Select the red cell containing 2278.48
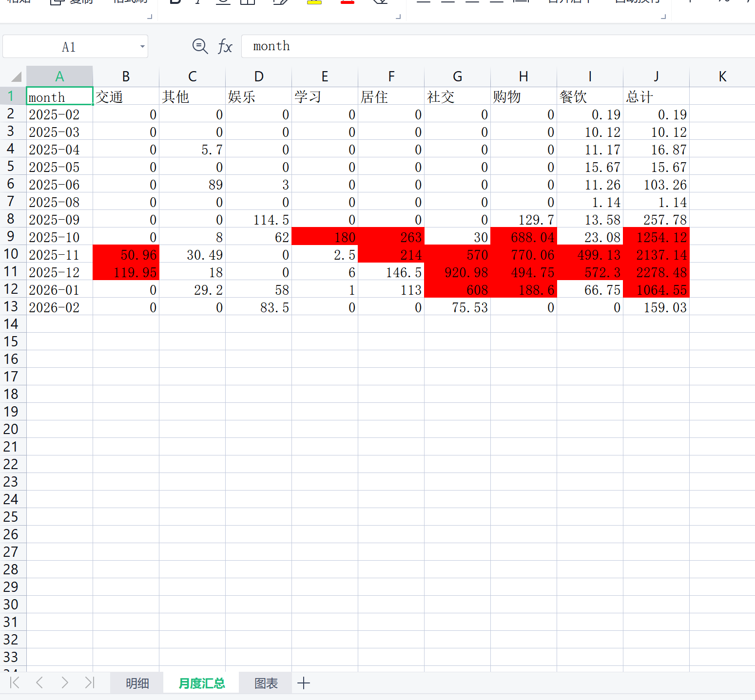The width and height of the screenshot is (755, 700). (x=656, y=272)
